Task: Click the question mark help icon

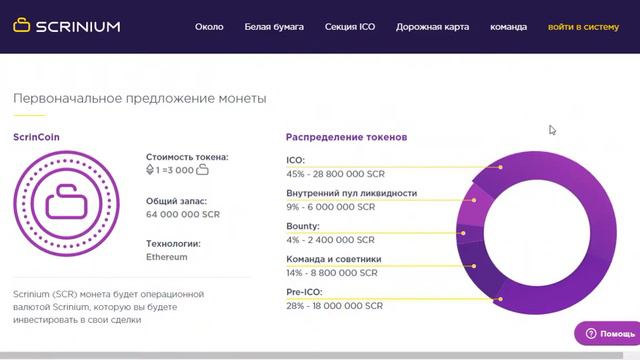Action: [x=591, y=333]
